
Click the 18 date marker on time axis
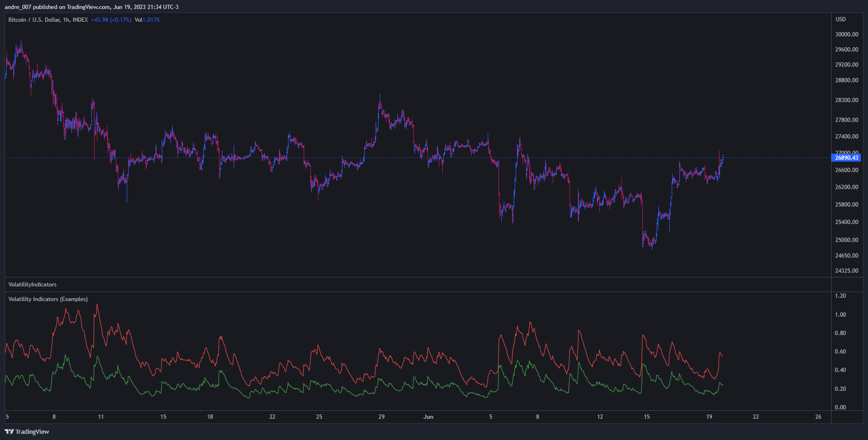tap(210, 417)
